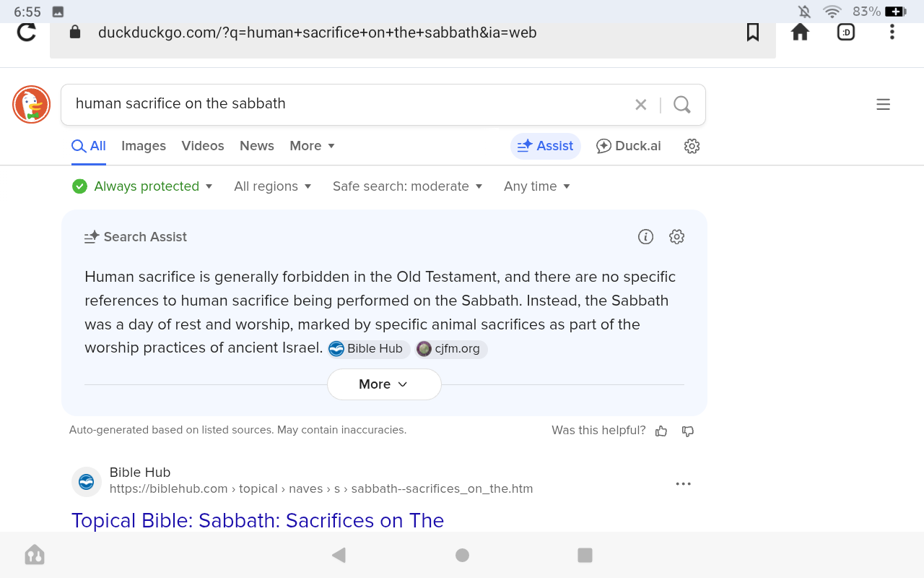Open the Safe search: moderate dropdown
This screenshot has height=578, width=924.
coord(407,186)
